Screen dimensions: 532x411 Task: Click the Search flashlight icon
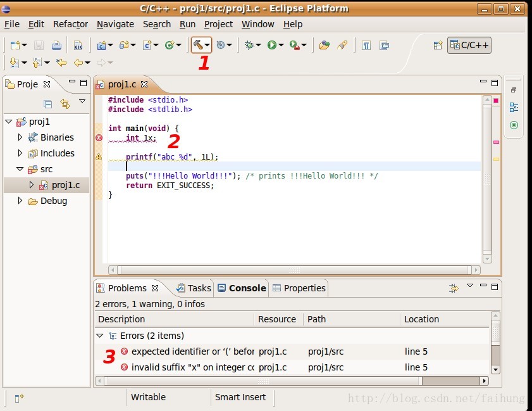342,45
